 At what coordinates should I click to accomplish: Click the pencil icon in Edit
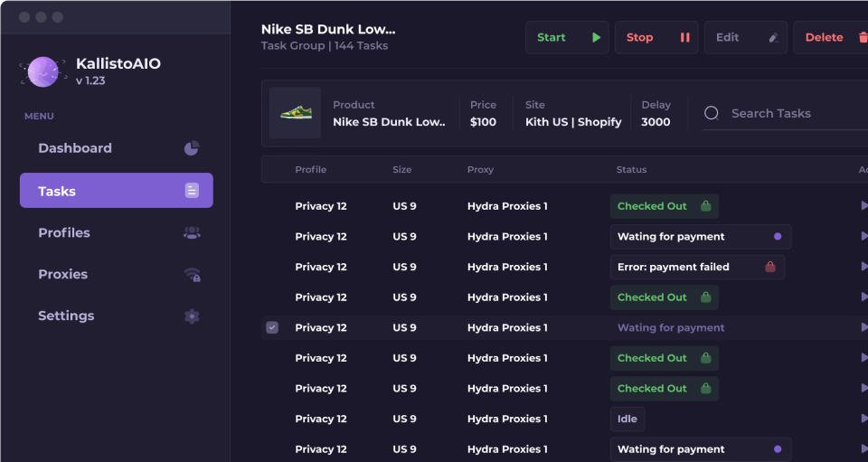(773, 38)
